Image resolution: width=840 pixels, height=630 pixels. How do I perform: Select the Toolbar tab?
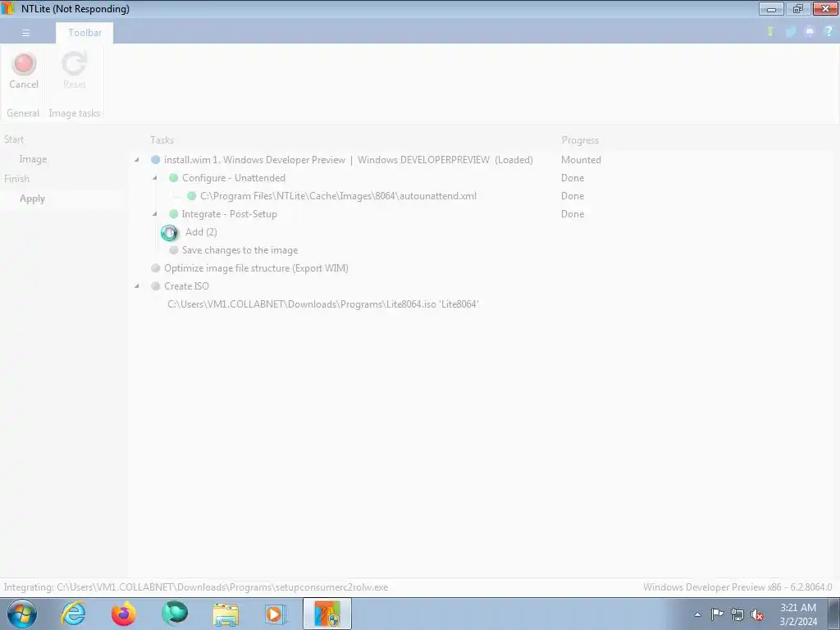[x=84, y=33]
